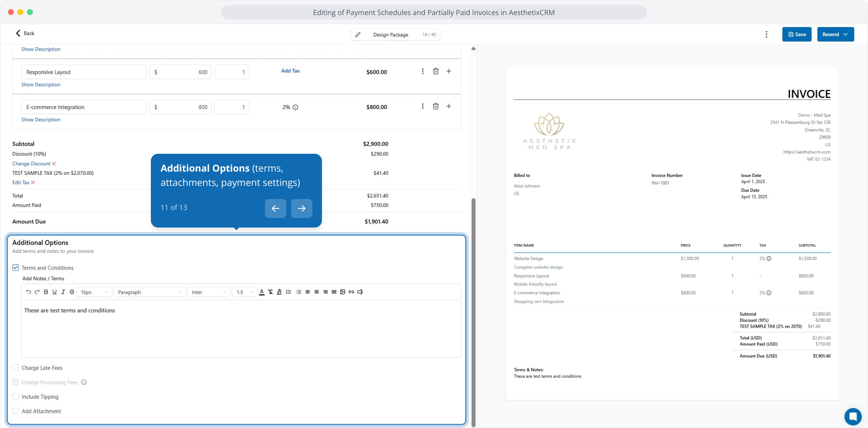The width and height of the screenshot is (868, 428).
Task: Enable Include Tipping checkbox
Action: 15,397
